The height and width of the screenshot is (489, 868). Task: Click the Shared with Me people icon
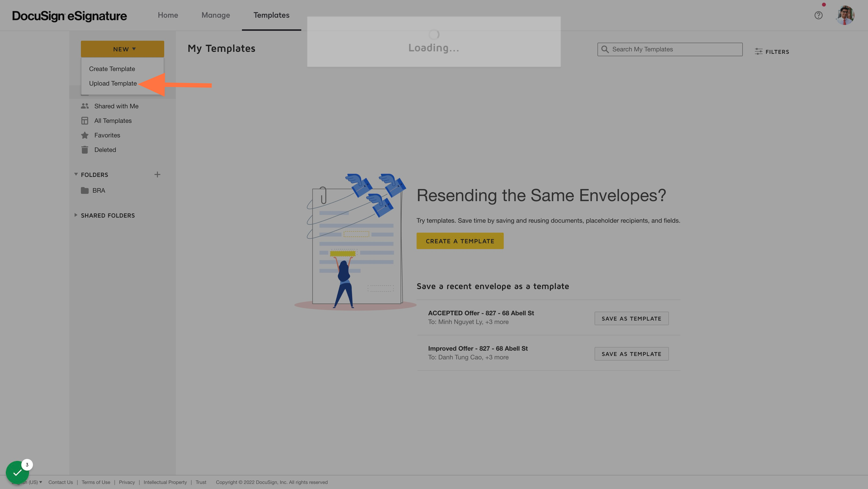click(85, 106)
